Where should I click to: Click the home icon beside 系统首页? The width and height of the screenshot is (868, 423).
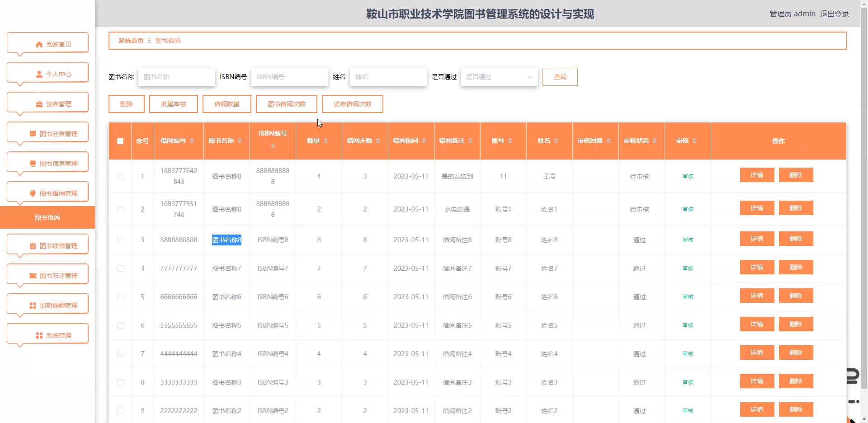click(x=39, y=44)
